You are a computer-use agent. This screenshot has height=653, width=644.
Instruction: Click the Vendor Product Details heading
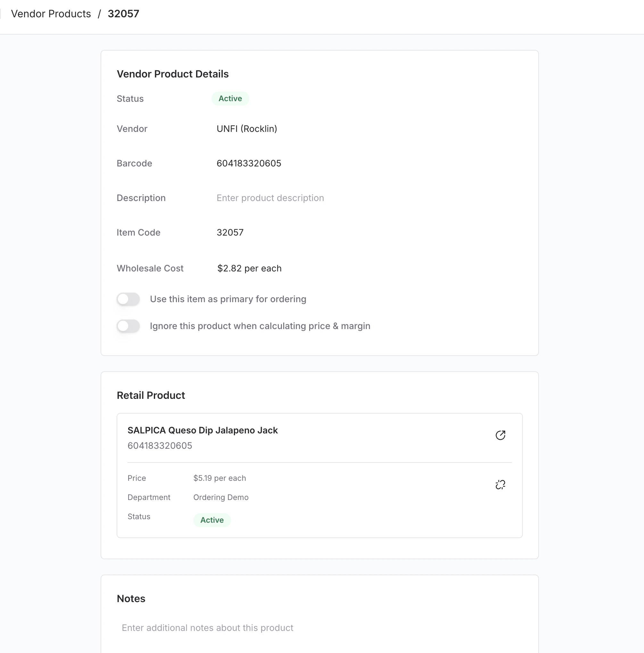tap(172, 74)
